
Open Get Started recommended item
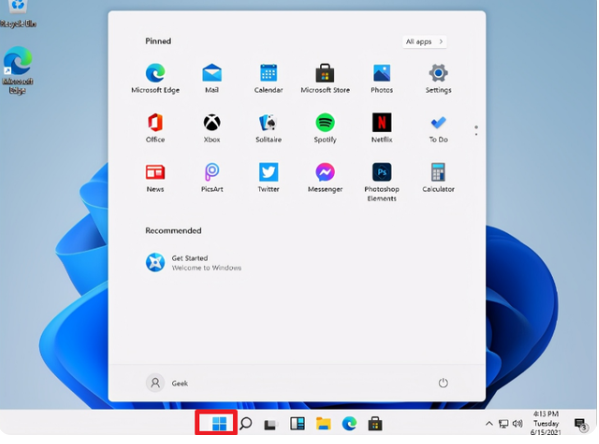193,263
